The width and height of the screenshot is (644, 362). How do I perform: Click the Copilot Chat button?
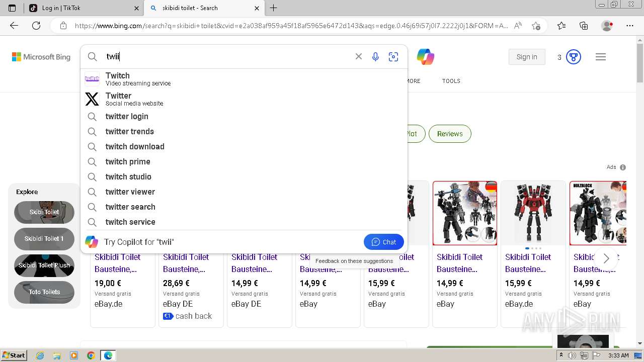(x=384, y=242)
